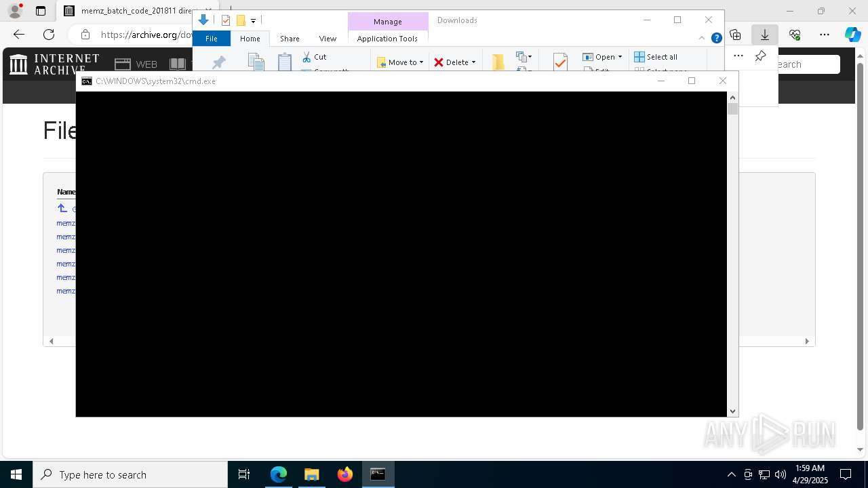Switch to the View ribbon tab

(x=328, y=39)
